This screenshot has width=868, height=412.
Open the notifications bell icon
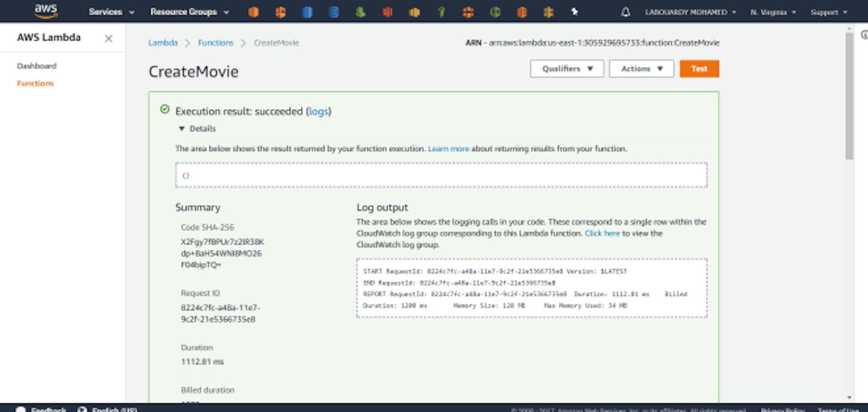pos(626,12)
